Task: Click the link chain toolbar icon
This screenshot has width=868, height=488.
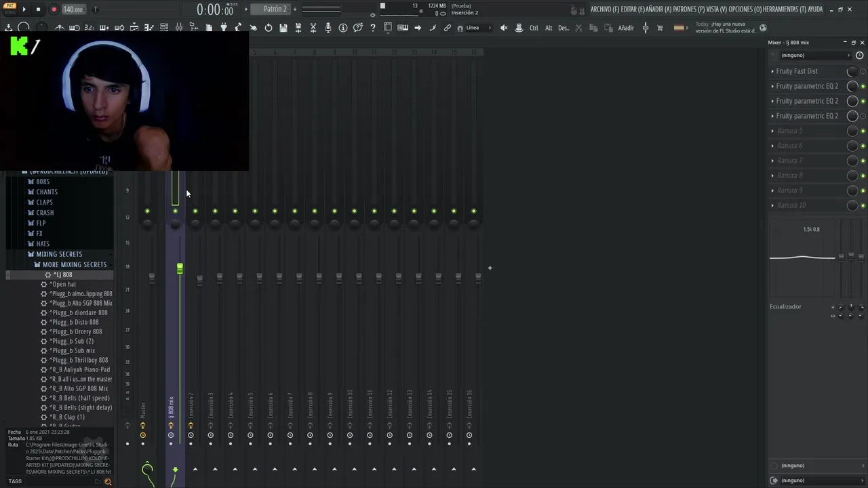Action: (448, 28)
